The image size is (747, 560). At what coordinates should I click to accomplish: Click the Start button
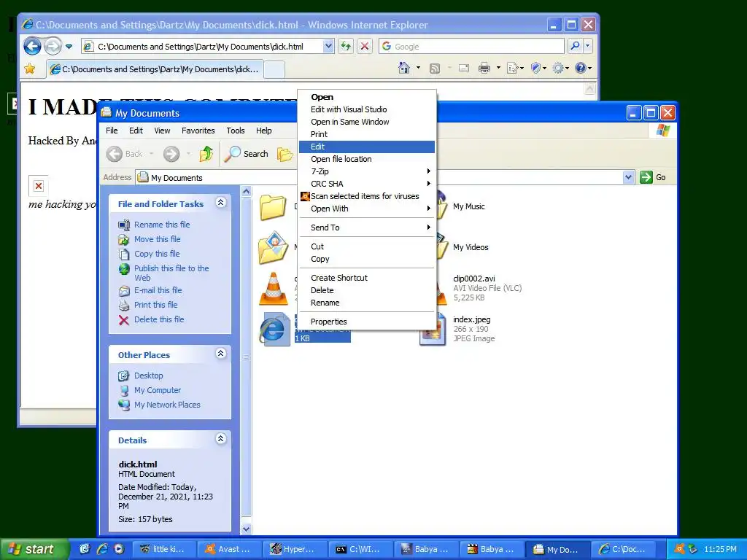coord(34,549)
